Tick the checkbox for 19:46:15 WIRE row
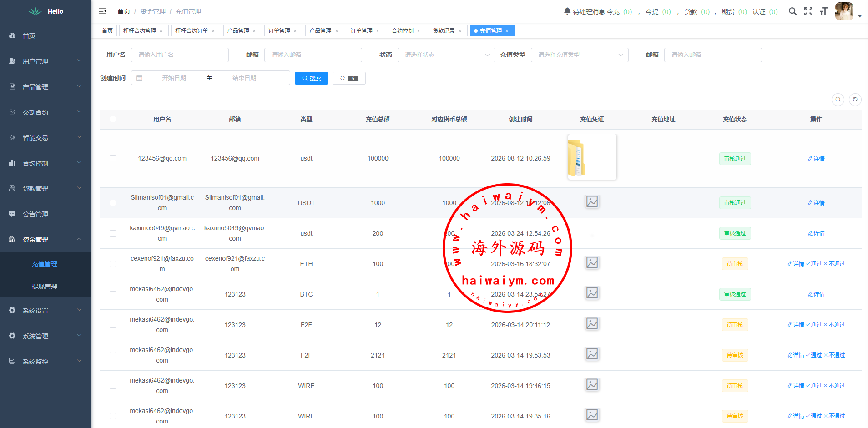Viewport: 868px width, 428px height. coord(113,386)
